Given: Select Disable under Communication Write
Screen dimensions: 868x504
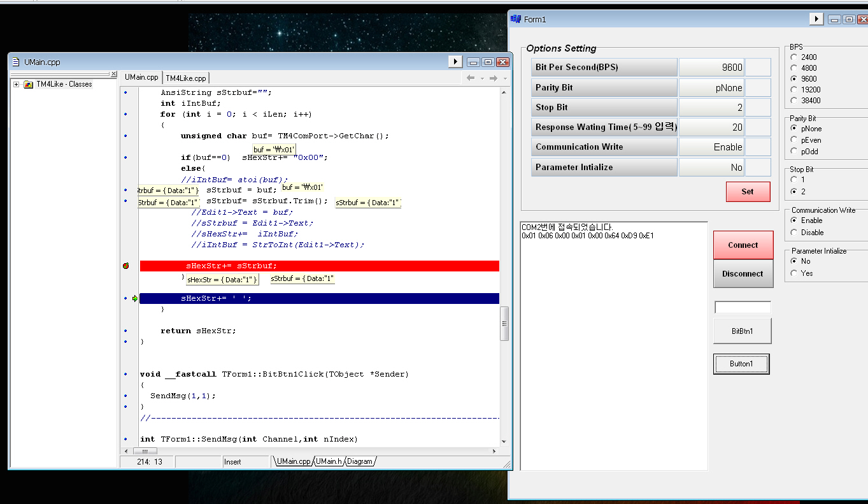Looking at the screenshot, I should point(793,233).
